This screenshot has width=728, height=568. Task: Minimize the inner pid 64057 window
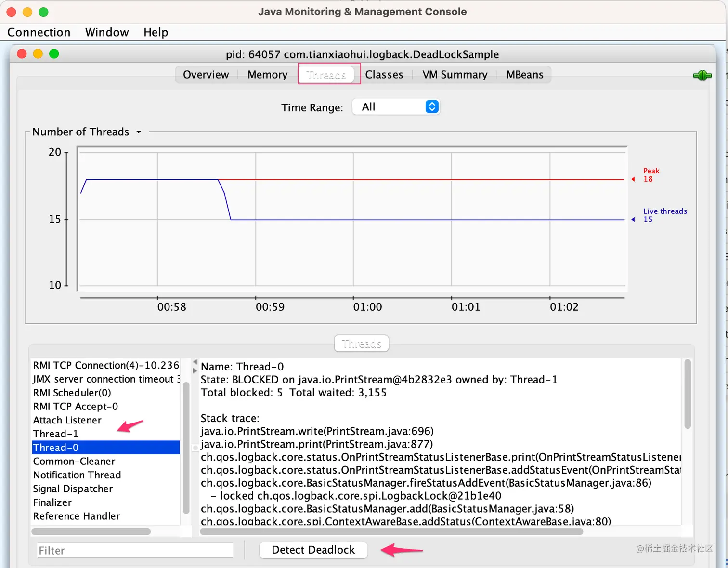[x=38, y=54]
